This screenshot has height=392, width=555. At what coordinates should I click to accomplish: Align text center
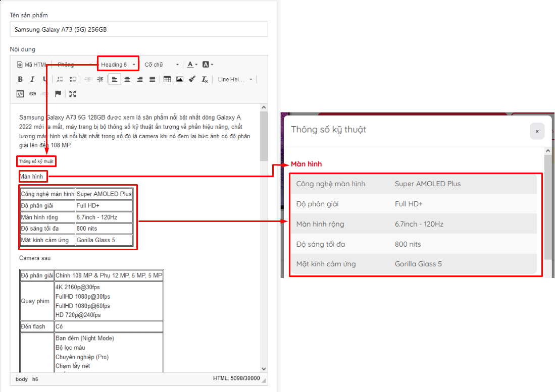[x=127, y=79]
